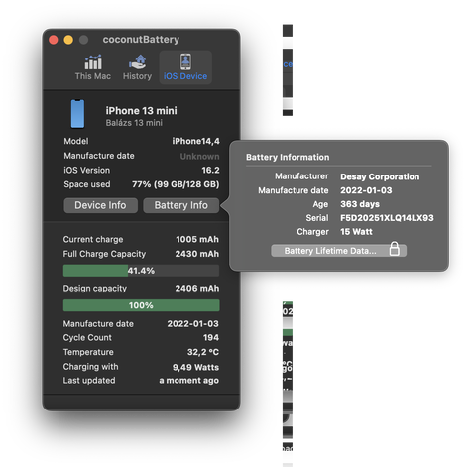Select the model value iPhone14,4

[x=195, y=141]
